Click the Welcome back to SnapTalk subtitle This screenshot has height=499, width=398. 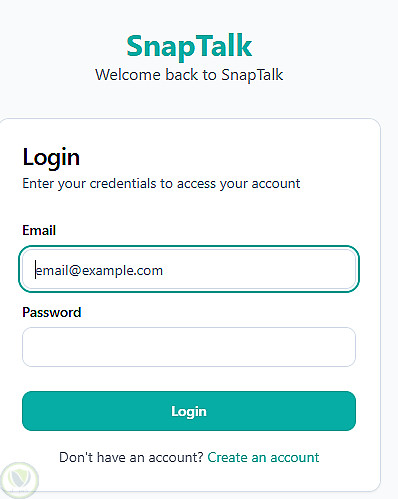(x=189, y=74)
